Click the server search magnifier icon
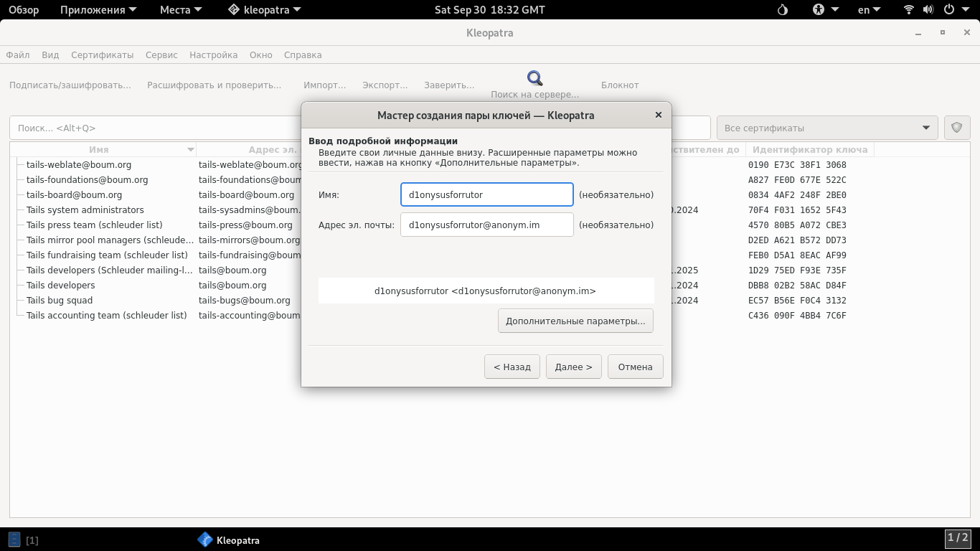 [534, 78]
